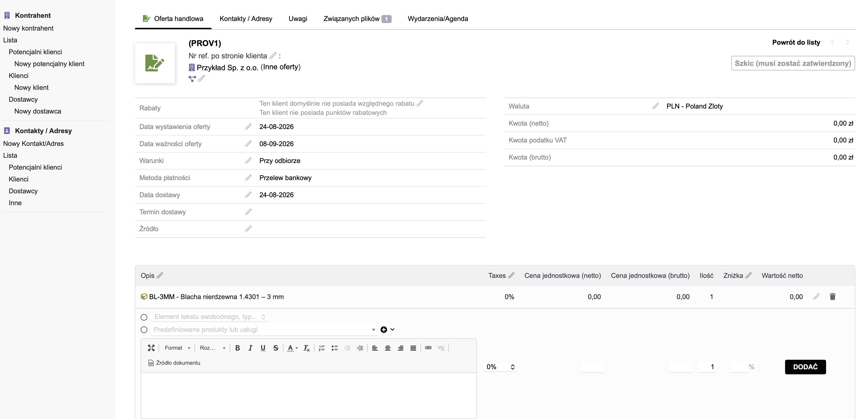Edit the customer reference number pencil
The image size is (868, 419).
point(273,56)
